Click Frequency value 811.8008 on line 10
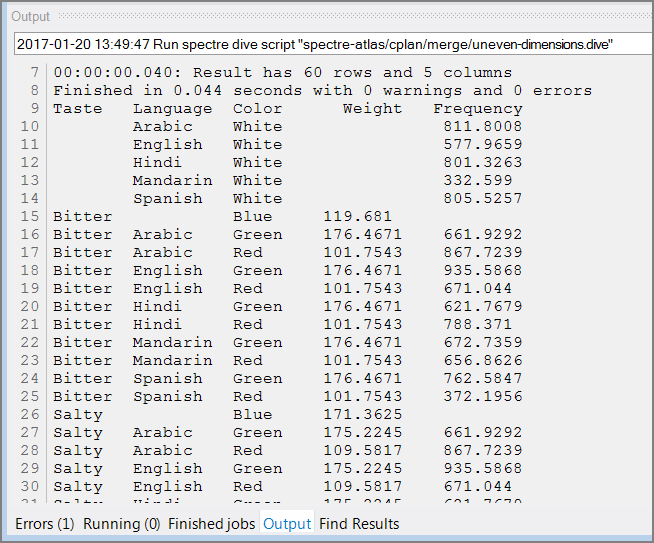 click(482, 127)
